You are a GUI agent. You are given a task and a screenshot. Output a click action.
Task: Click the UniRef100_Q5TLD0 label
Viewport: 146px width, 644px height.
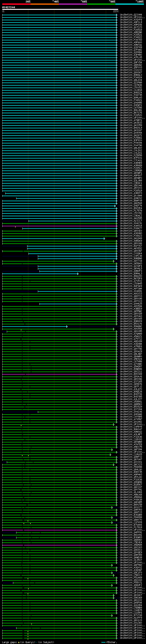pyautogui.click(x=131, y=477)
